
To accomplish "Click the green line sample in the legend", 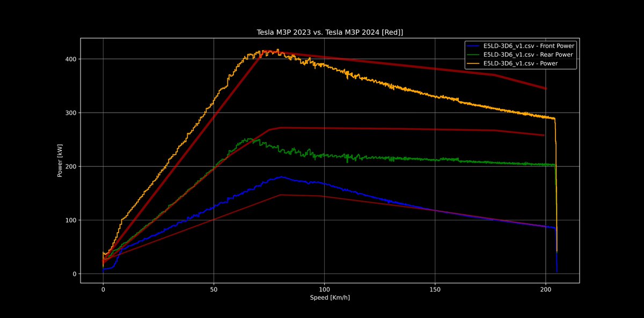I will [474, 55].
